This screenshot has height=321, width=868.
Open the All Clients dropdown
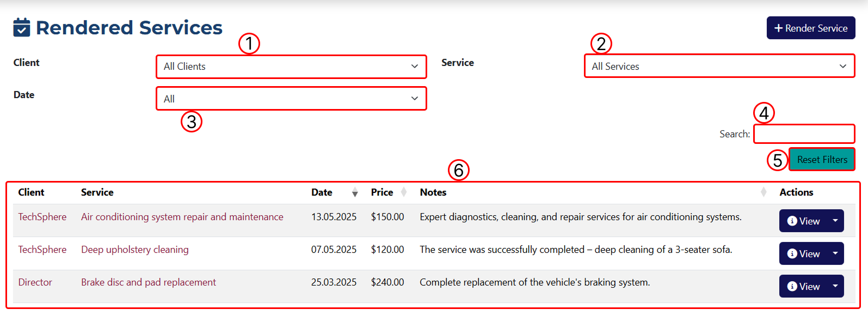[x=291, y=66]
